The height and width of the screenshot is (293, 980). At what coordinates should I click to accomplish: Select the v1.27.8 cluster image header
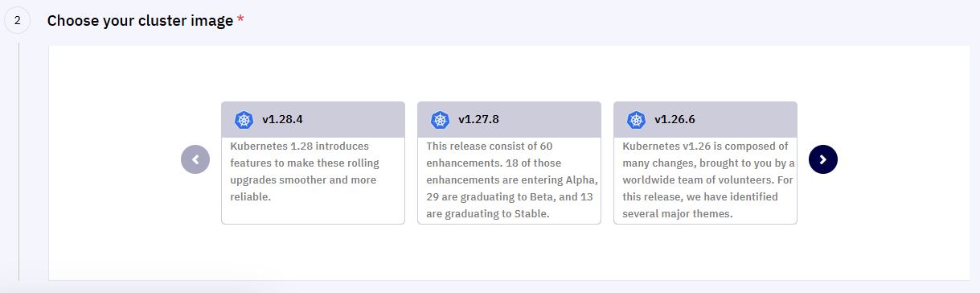point(509,120)
